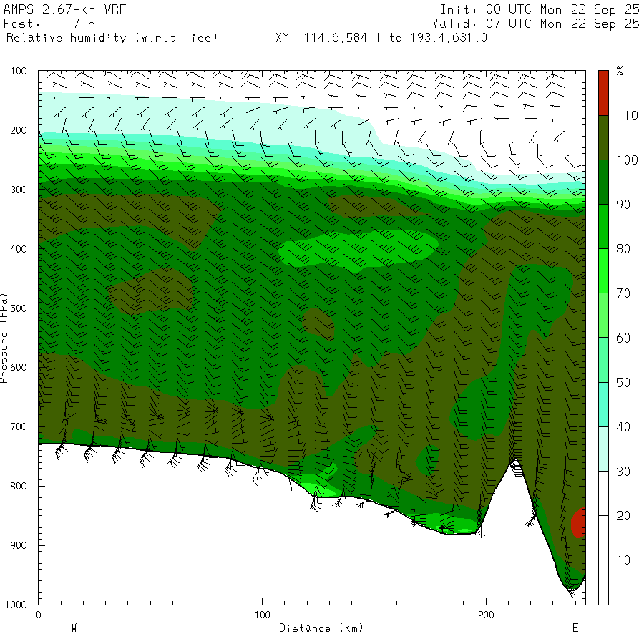The height and width of the screenshot is (644, 644).
Task: Select the colorbar label '20'
Action: [x=623, y=515]
